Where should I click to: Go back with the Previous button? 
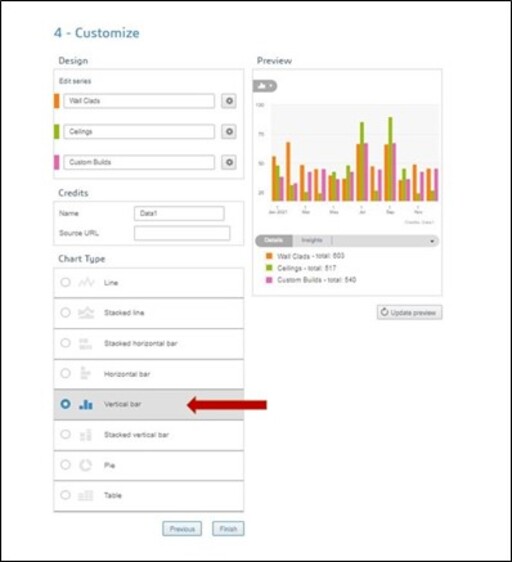click(x=182, y=529)
